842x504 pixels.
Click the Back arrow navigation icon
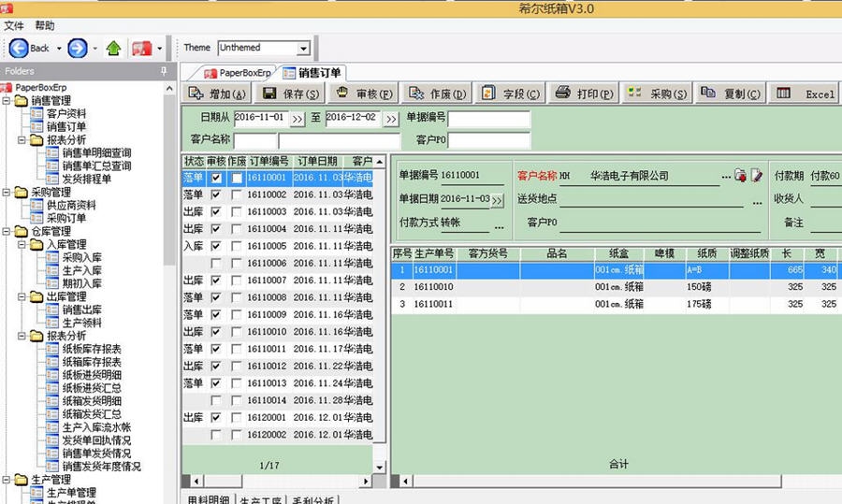pyautogui.click(x=19, y=49)
